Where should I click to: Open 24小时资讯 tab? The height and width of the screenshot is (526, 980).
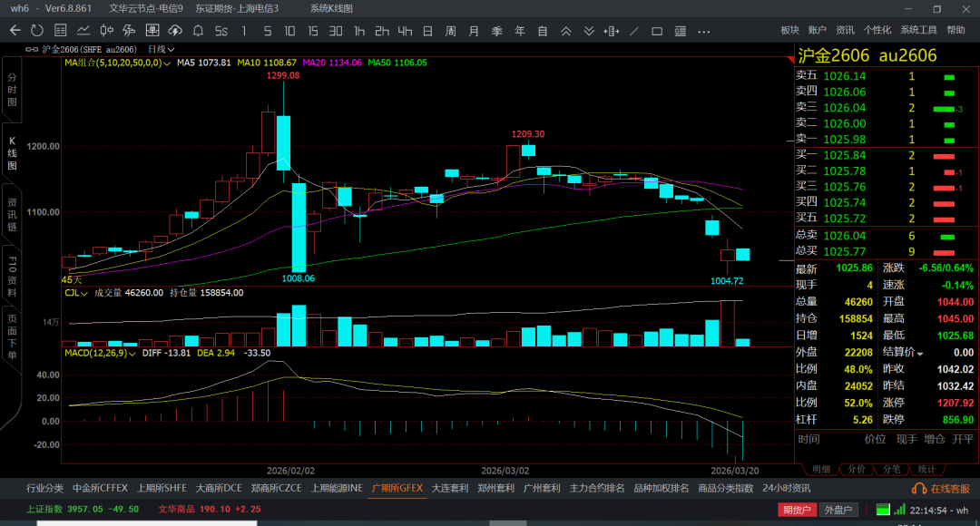point(786,488)
